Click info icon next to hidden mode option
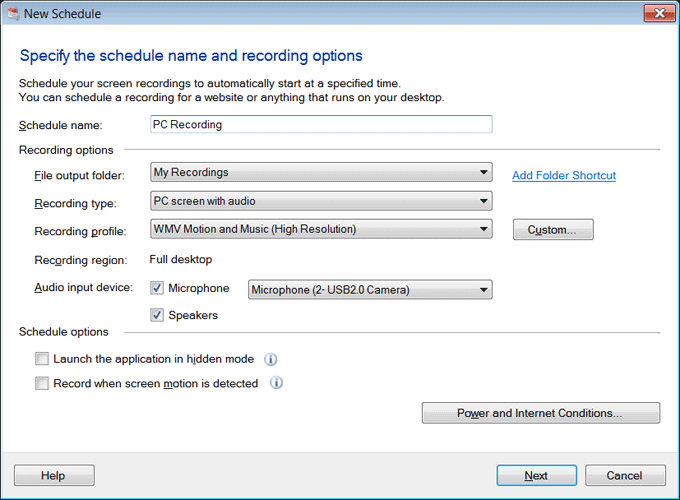Viewport: 680px width, 500px height. tap(270, 359)
